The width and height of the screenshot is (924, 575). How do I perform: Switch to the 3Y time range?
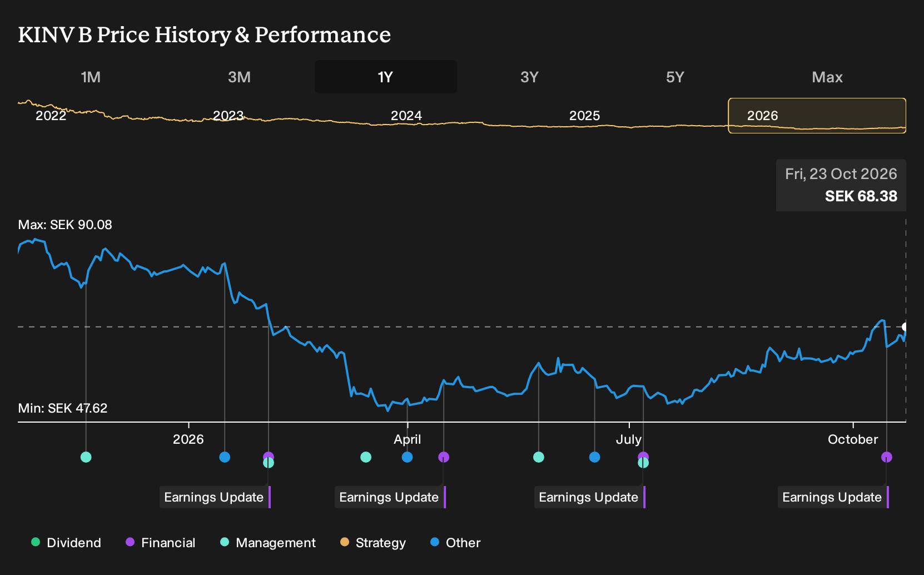pyautogui.click(x=529, y=77)
